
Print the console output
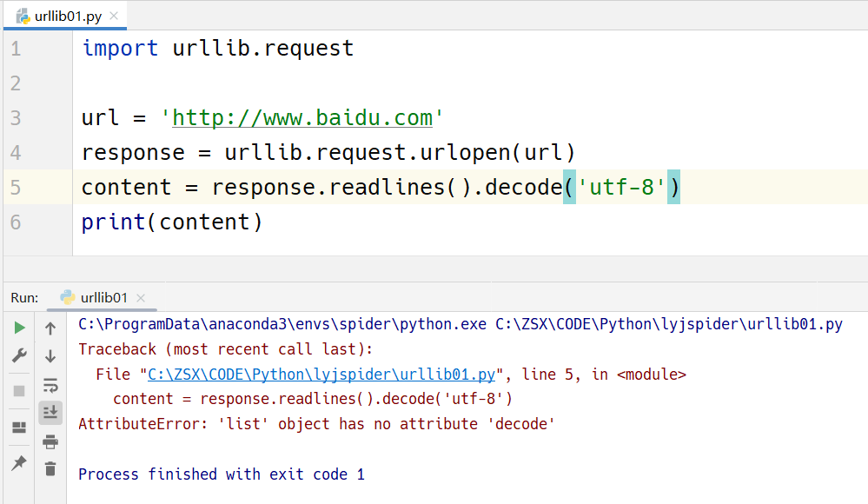point(50,441)
